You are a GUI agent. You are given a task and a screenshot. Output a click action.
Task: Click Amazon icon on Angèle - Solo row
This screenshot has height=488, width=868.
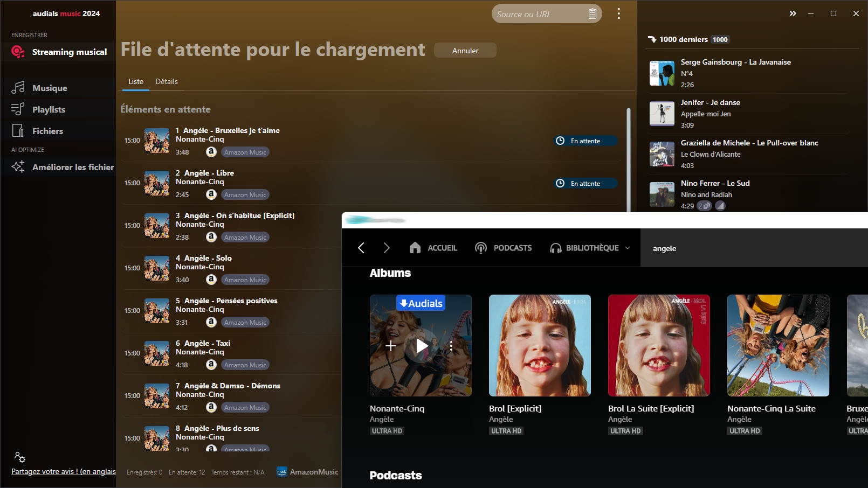click(x=211, y=280)
